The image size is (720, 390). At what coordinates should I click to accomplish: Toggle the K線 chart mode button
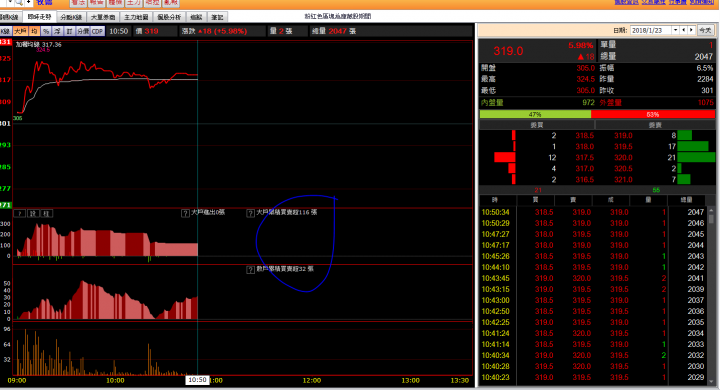point(6,31)
